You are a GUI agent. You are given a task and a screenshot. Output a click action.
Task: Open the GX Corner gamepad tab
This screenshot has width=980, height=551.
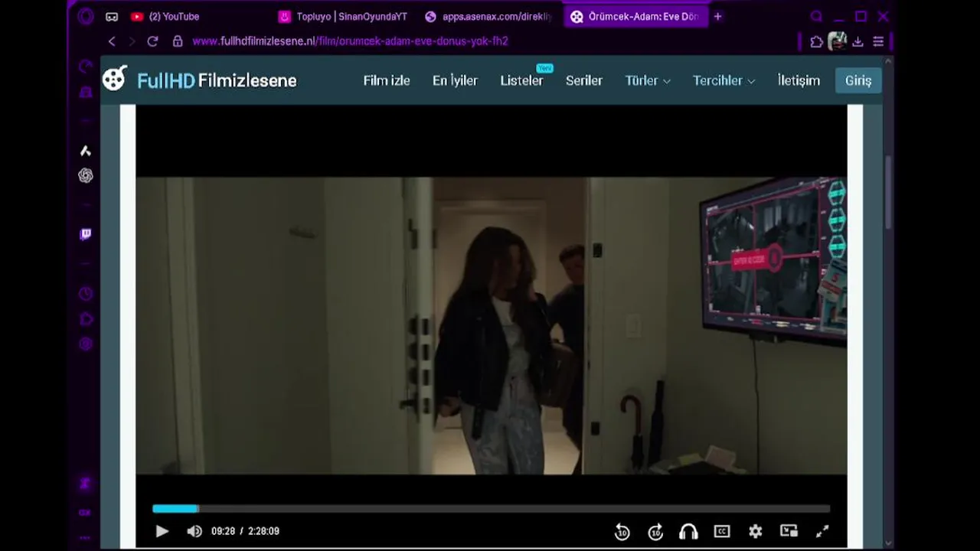pyautogui.click(x=112, y=16)
